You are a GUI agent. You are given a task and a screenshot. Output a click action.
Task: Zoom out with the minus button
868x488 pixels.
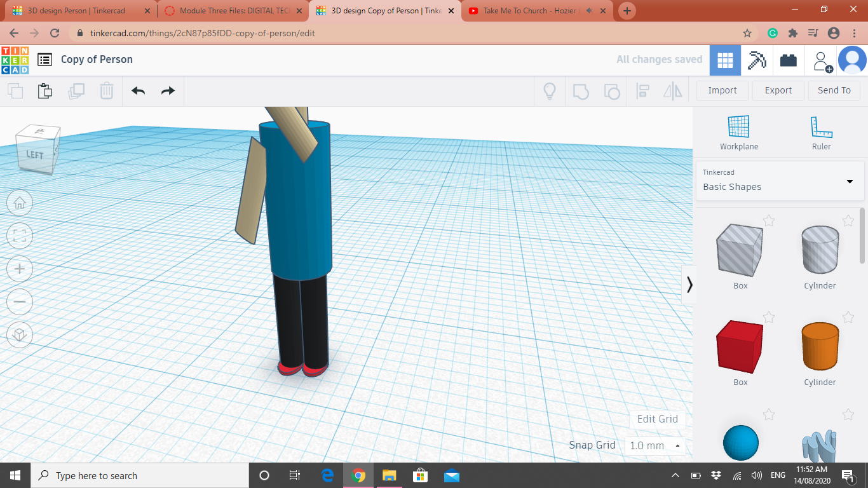[20, 302]
